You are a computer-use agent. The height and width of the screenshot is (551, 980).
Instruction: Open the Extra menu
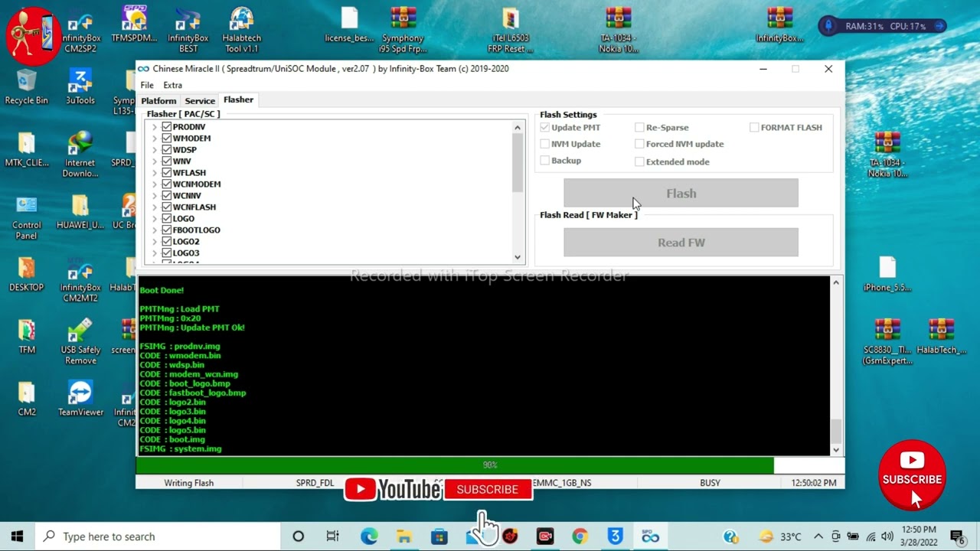(x=172, y=85)
